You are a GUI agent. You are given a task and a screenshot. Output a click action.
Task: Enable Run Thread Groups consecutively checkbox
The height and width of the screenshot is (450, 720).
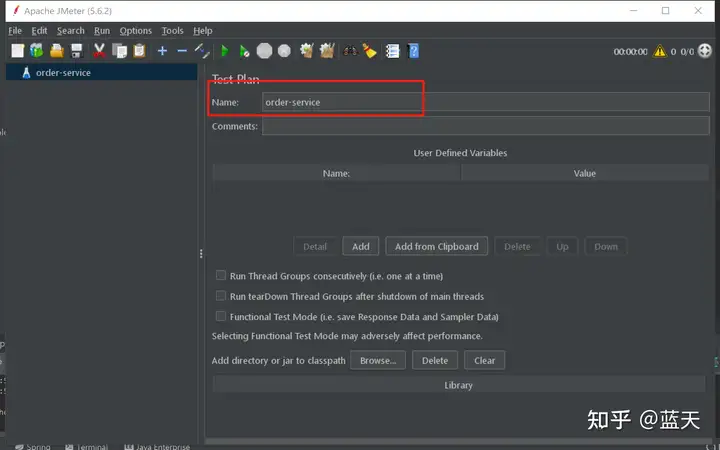[221, 276]
